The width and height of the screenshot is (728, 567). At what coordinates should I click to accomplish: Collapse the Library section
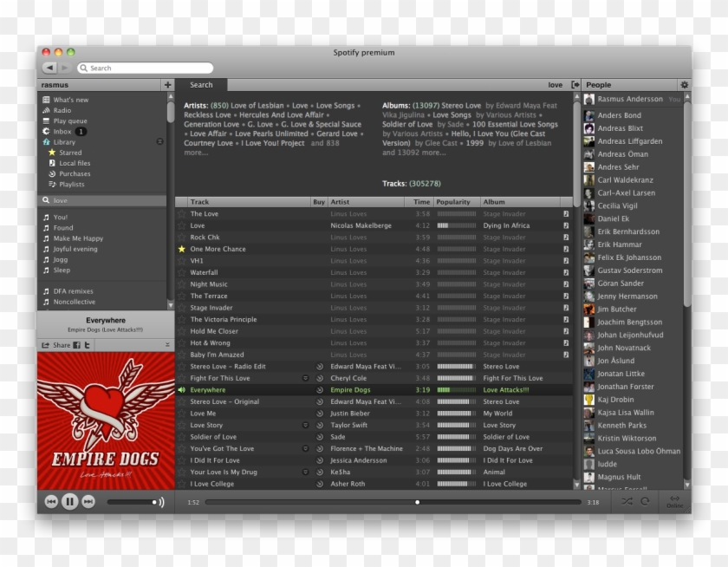click(x=159, y=141)
